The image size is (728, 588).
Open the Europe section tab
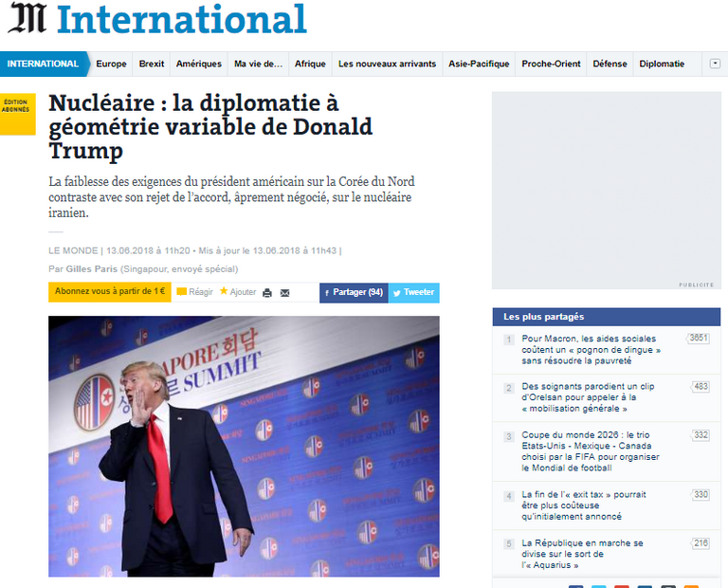pos(111,64)
